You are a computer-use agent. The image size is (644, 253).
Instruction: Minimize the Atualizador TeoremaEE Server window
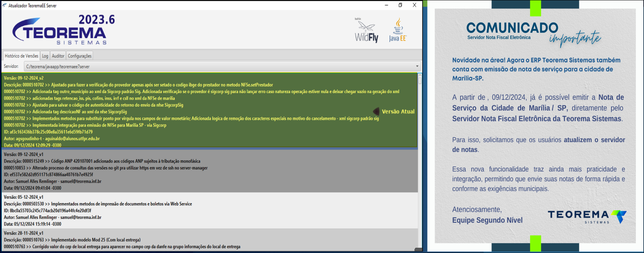(386, 5)
